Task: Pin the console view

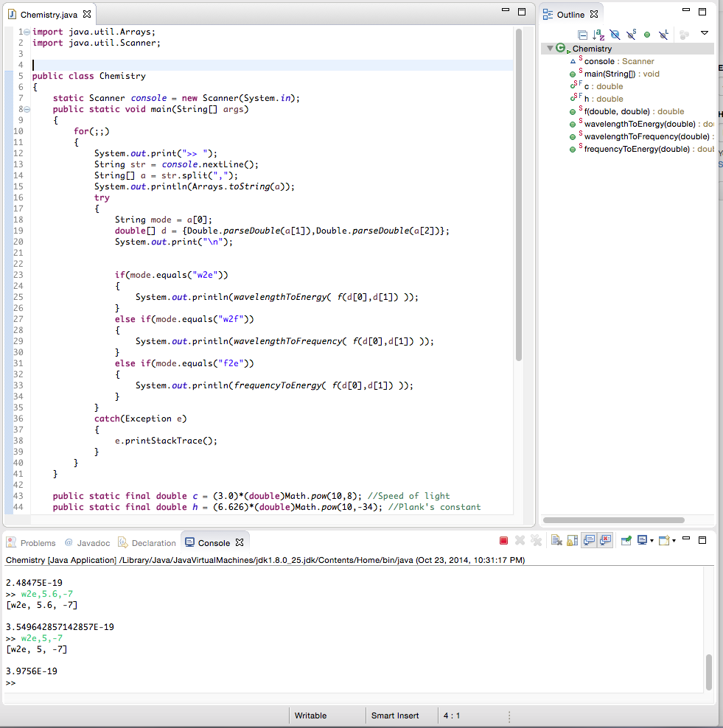Action: click(x=626, y=541)
